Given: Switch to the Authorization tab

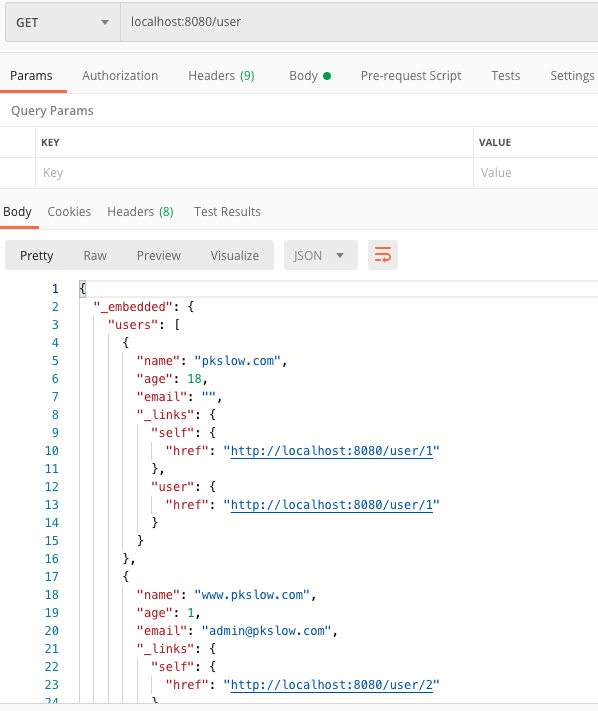Looking at the screenshot, I should pyautogui.click(x=120, y=76).
